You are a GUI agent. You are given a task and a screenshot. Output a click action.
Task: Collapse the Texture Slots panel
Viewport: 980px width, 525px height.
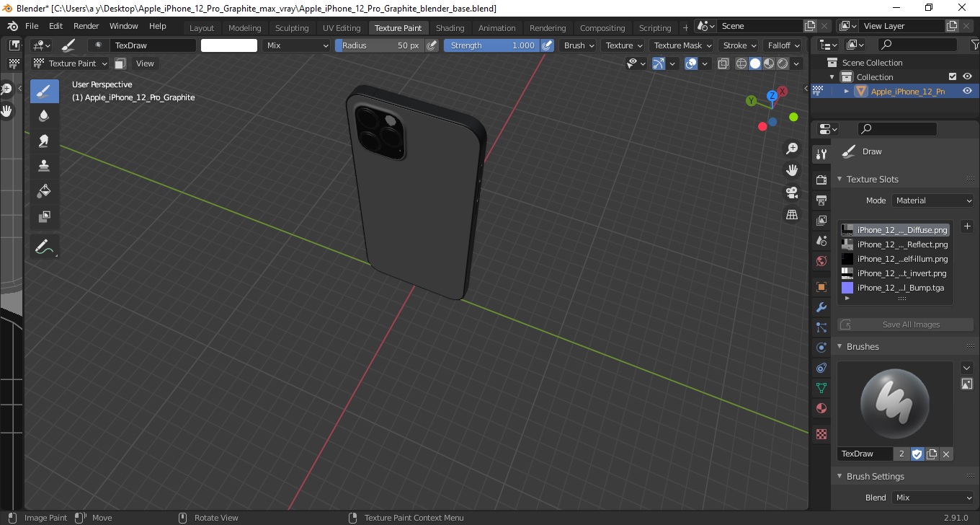click(839, 180)
